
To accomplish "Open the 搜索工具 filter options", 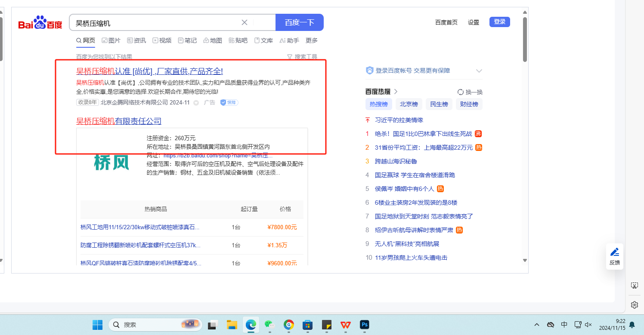I will point(302,57).
